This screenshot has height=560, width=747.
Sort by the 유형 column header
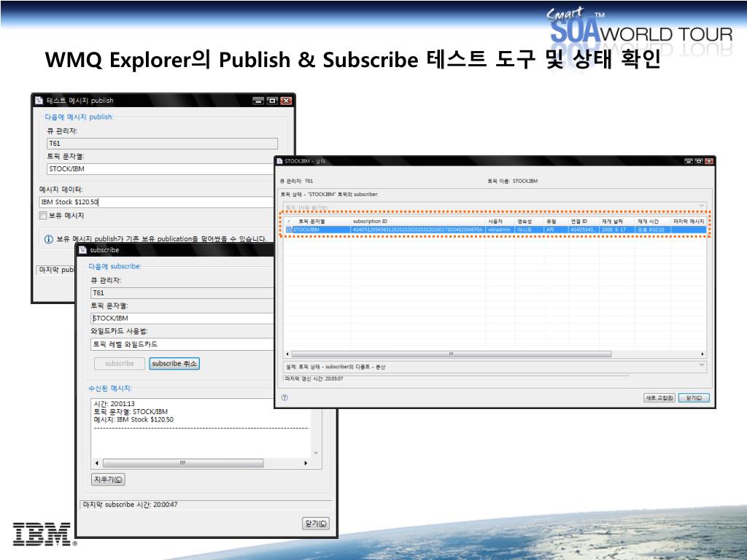tap(551, 222)
